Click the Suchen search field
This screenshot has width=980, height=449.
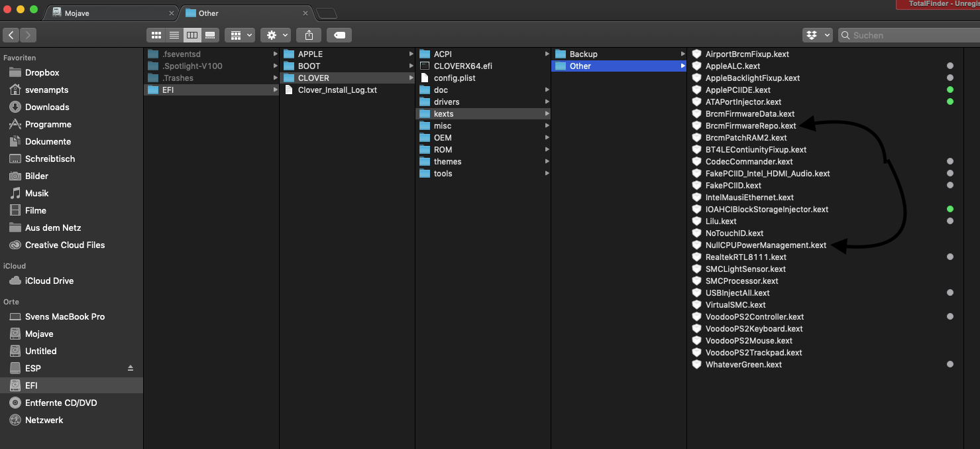pyautogui.click(x=908, y=35)
